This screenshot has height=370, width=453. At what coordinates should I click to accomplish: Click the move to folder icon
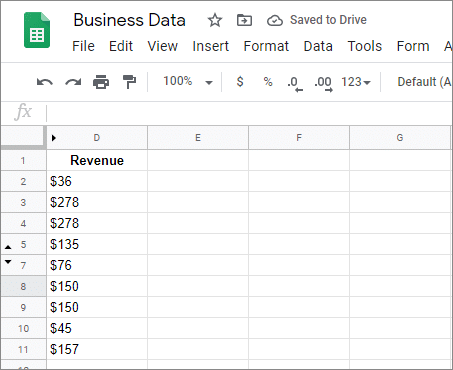[244, 20]
